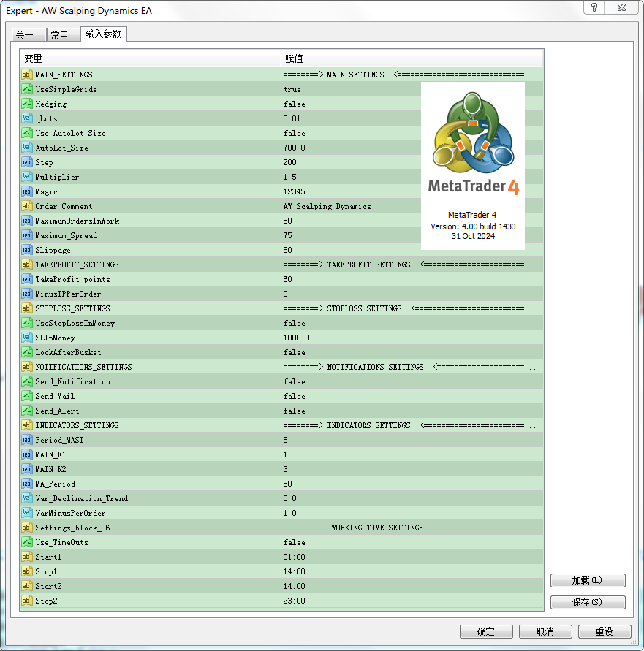644x651 pixels.
Task: Click the integer icon next to Magic
Action: pyautogui.click(x=26, y=191)
